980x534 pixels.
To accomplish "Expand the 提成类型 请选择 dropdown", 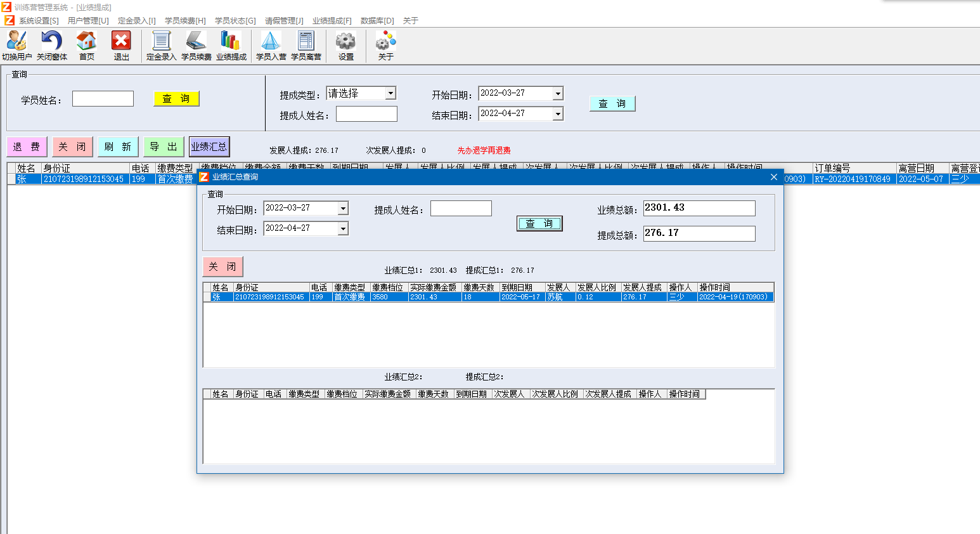I will (391, 93).
